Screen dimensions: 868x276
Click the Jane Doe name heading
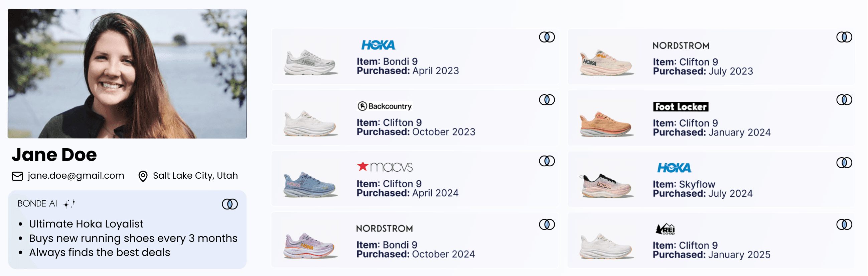pyautogui.click(x=54, y=155)
